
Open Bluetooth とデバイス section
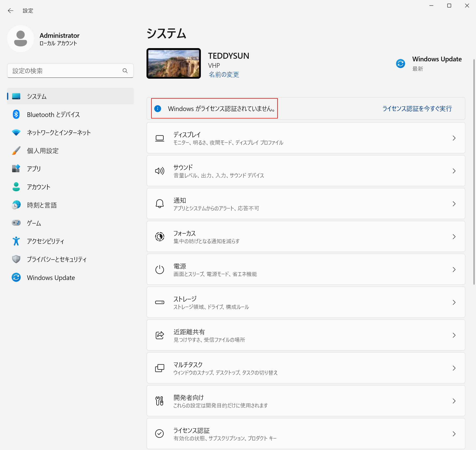[70, 114]
